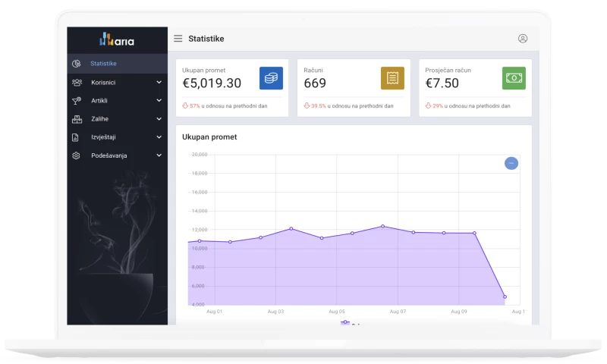Click the Maria logo in sidebar

(117, 39)
